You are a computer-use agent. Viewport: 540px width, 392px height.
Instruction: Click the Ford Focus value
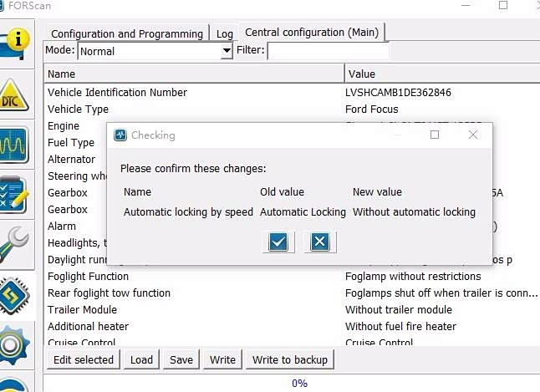[372, 109]
